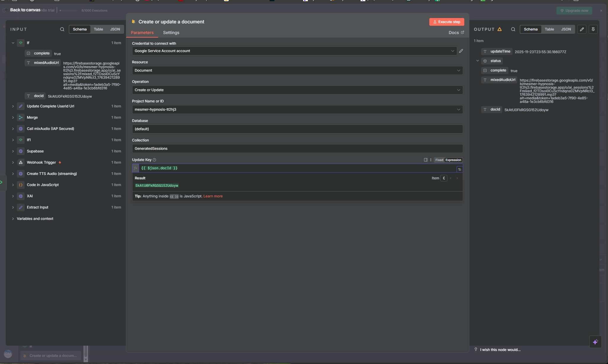Open the Settings tab
Screen dimensions: 608x364
pyautogui.click(x=171, y=33)
